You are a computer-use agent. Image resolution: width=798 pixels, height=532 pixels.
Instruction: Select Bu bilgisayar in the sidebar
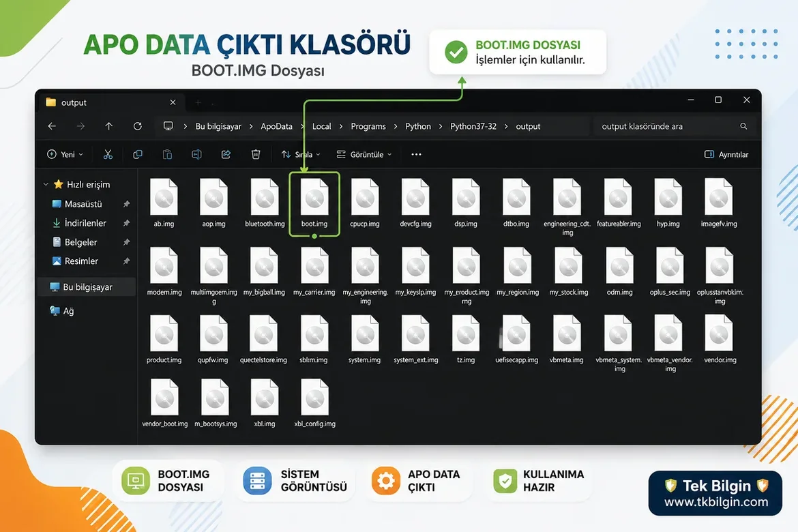tap(87, 287)
